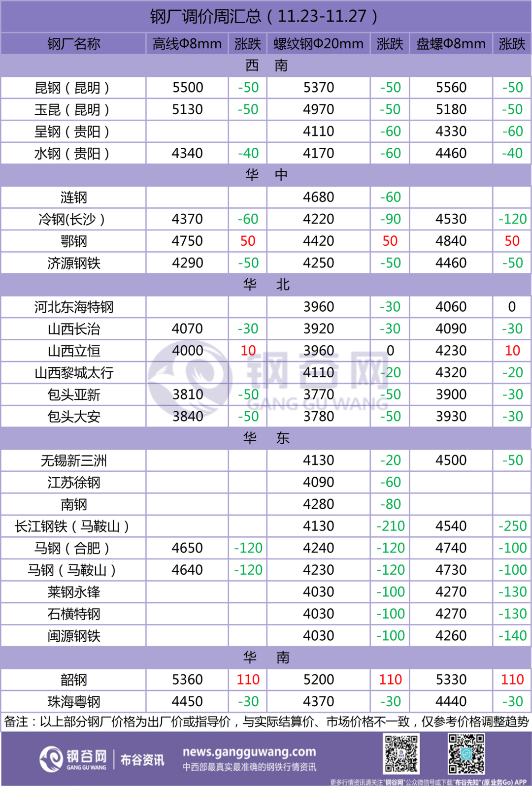This screenshot has width=532, height=786.
Task: Open the news.gangguwang.com link
Action: [x=249, y=752]
